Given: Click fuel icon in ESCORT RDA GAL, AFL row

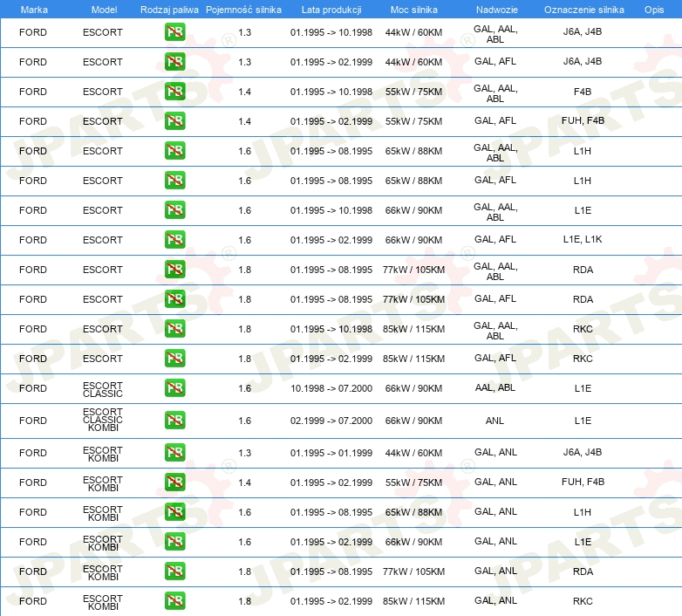Looking at the screenshot, I should (174, 299).
